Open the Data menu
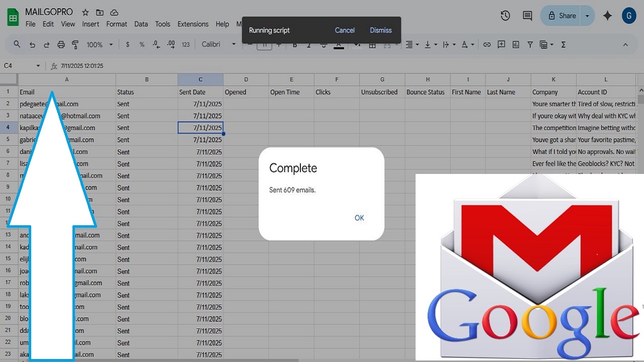 point(141,24)
